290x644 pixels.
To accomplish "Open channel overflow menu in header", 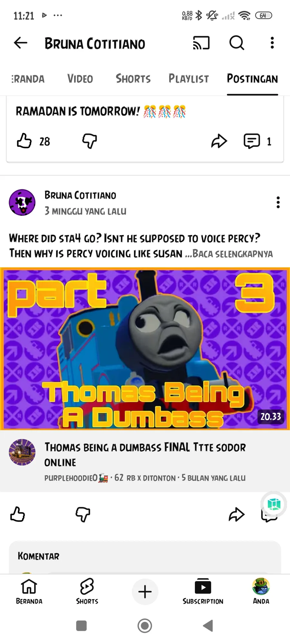I will point(272,43).
